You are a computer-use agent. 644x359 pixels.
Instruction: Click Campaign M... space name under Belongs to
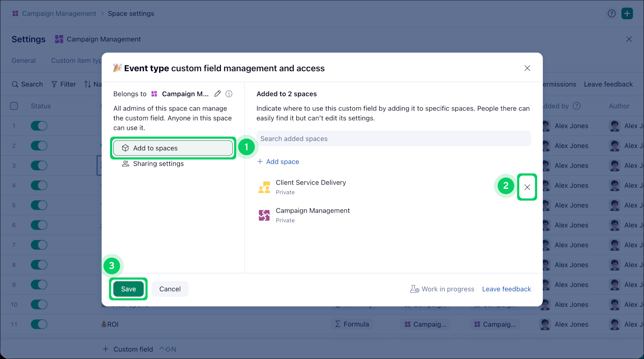tap(185, 94)
